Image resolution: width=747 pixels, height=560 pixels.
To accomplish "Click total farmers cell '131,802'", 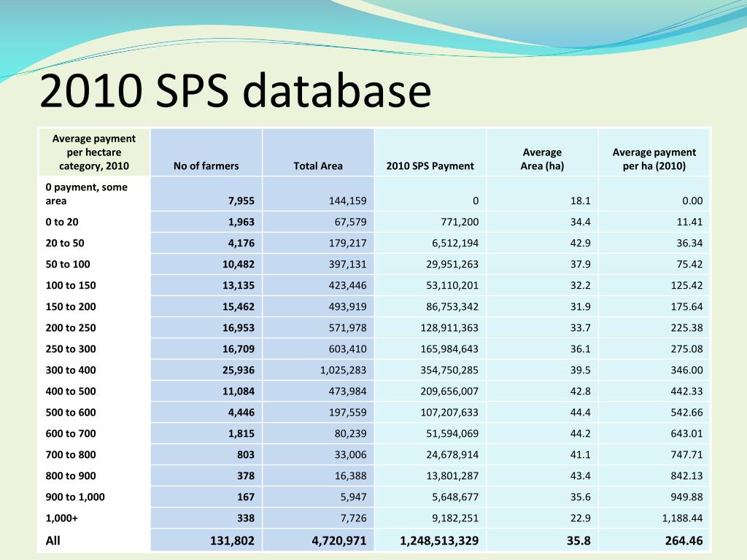I will tap(232, 541).
